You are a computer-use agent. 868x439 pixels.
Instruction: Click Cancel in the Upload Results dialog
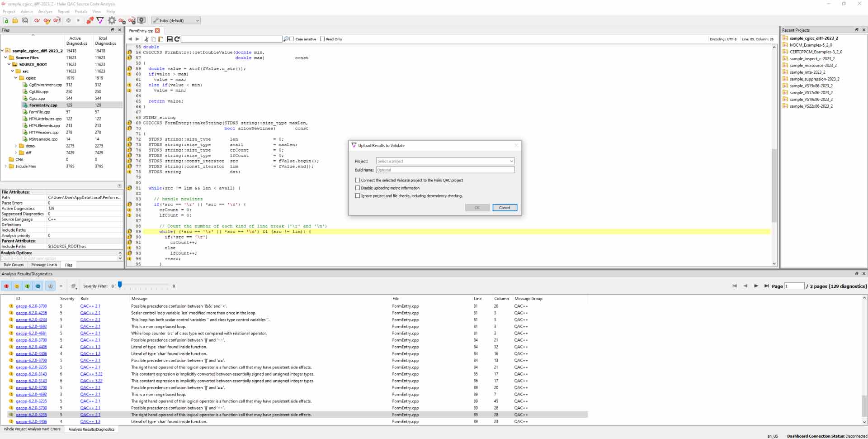505,208
